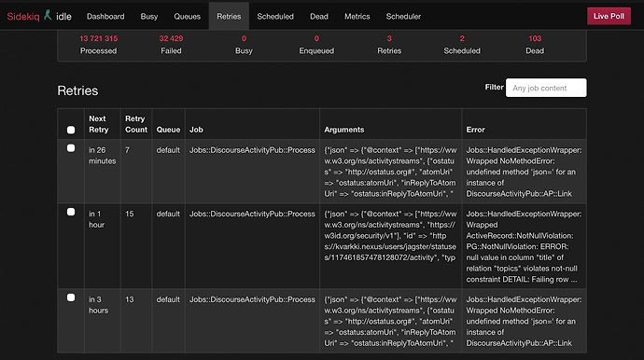Open the Dashboard tab
This screenshot has width=644, height=360.
[105, 17]
